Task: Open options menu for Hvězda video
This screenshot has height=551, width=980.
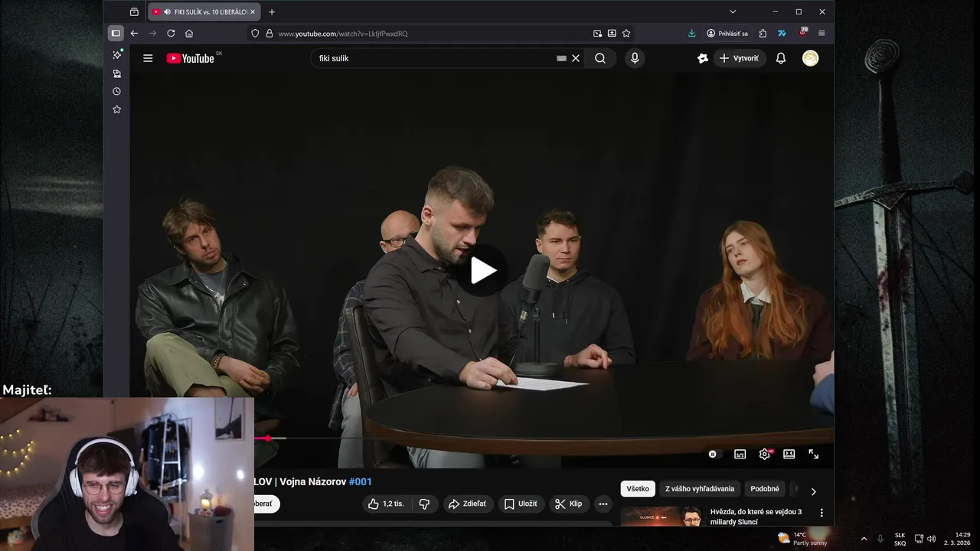Action: [822, 513]
